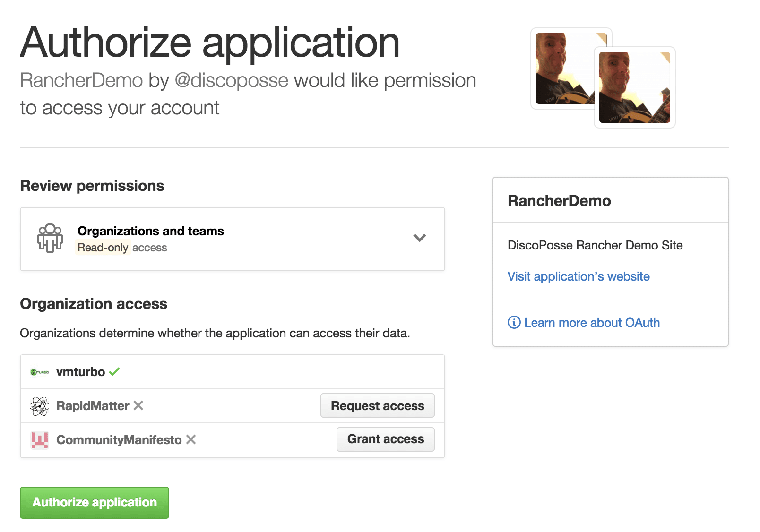
Task: Click the RancherDemo sidebar heading
Action: 559,201
